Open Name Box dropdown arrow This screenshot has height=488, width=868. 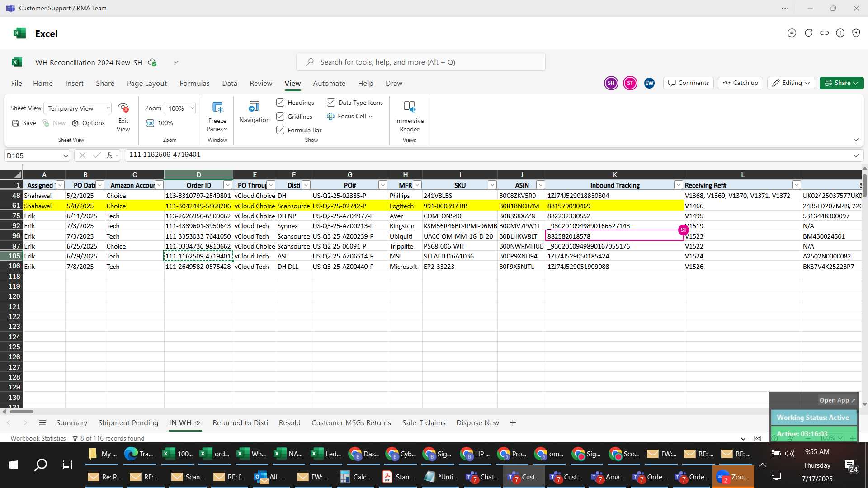tap(66, 156)
